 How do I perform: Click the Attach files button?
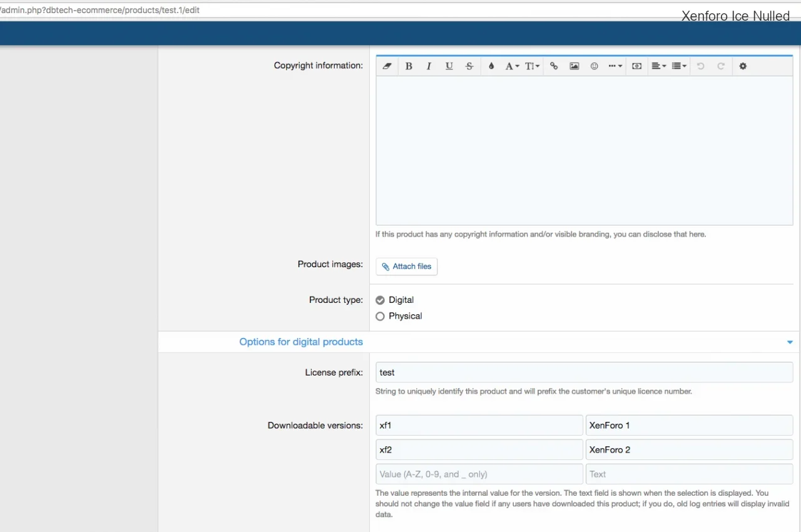[407, 267]
